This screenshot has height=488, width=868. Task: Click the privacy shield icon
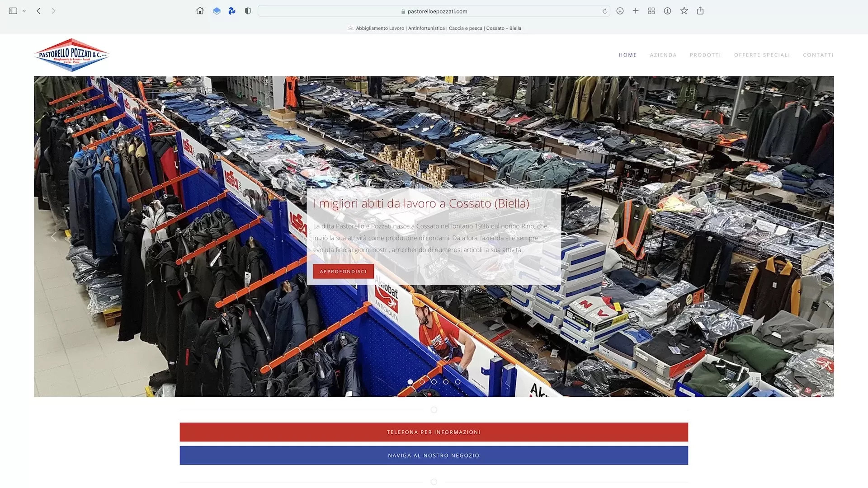coord(248,11)
